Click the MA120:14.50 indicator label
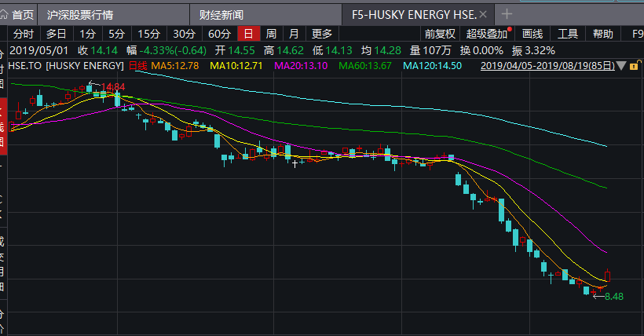644x336 pixels. tap(433, 66)
